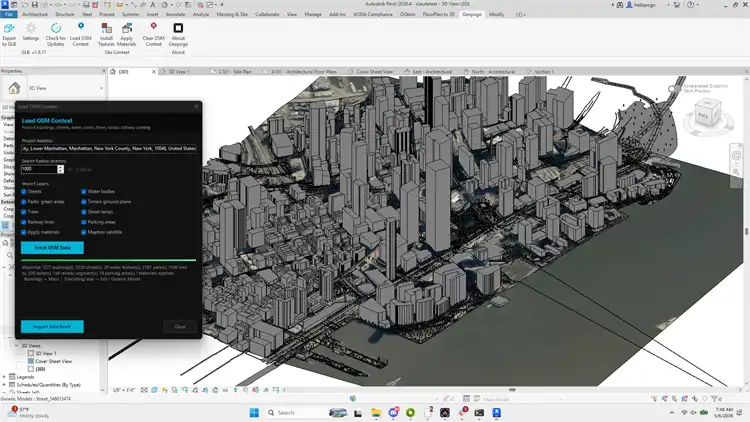Show hidden system tray icons chevron
Image resolution: width=750 pixels, height=422 pixels.
[672, 412]
